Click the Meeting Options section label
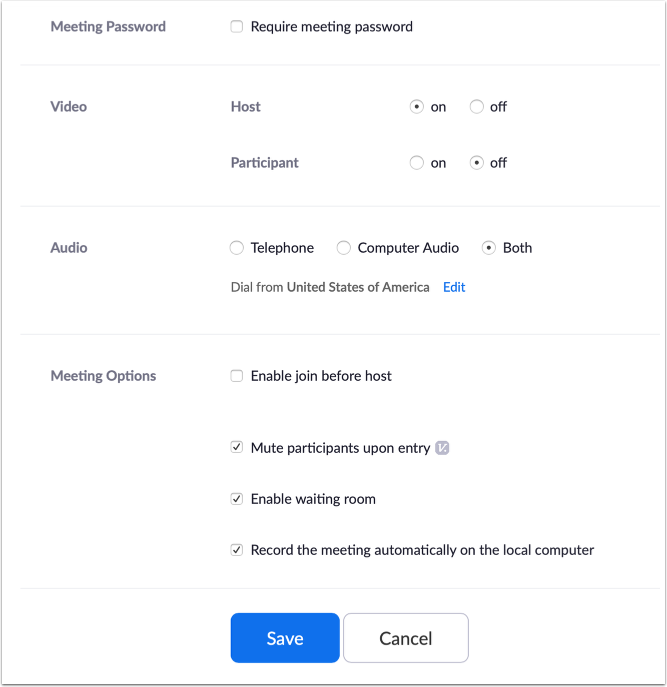Image resolution: width=667 pixels, height=687 pixels. (x=103, y=376)
